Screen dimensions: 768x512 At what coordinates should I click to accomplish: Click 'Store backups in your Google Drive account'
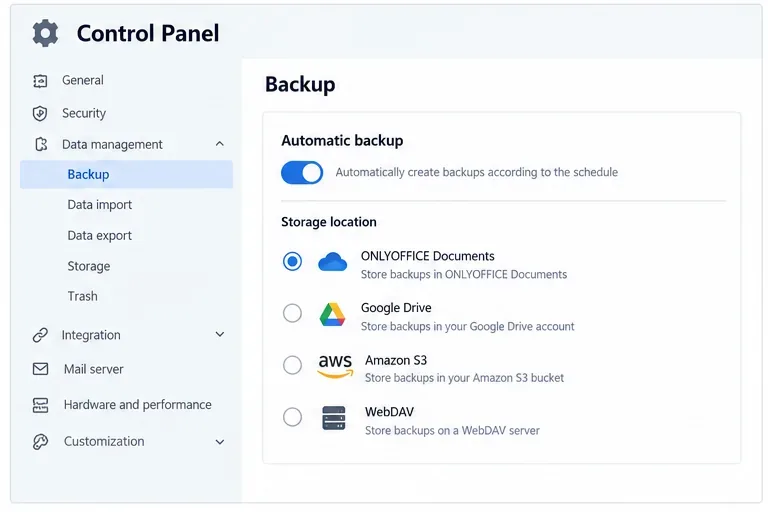(x=468, y=326)
